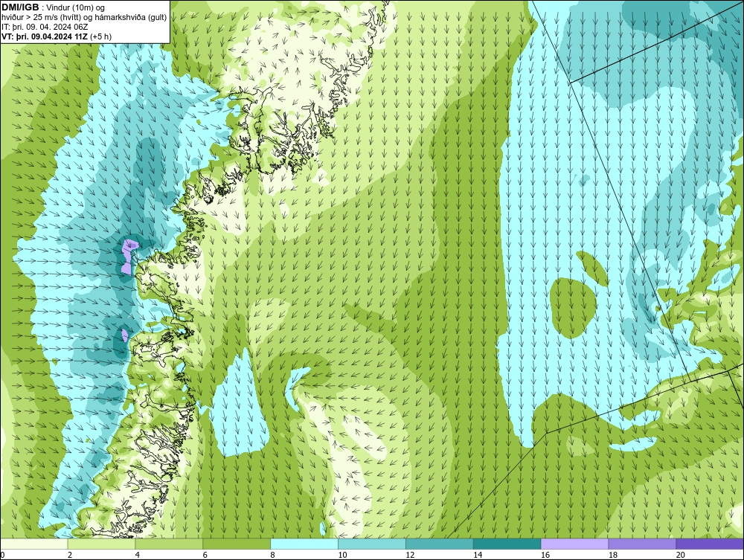Click the legend label "18"
Screen dimensions: 744x560
click(x=613, y=555)
